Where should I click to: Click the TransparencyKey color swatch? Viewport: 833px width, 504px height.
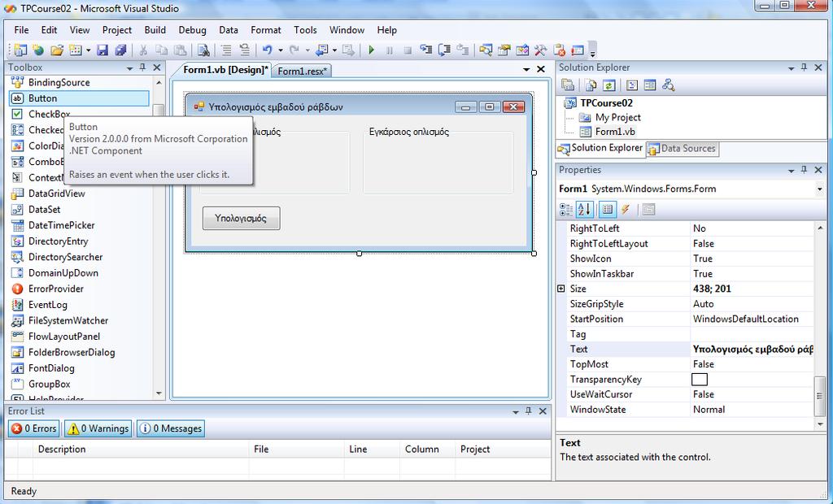tap(700, 379)
